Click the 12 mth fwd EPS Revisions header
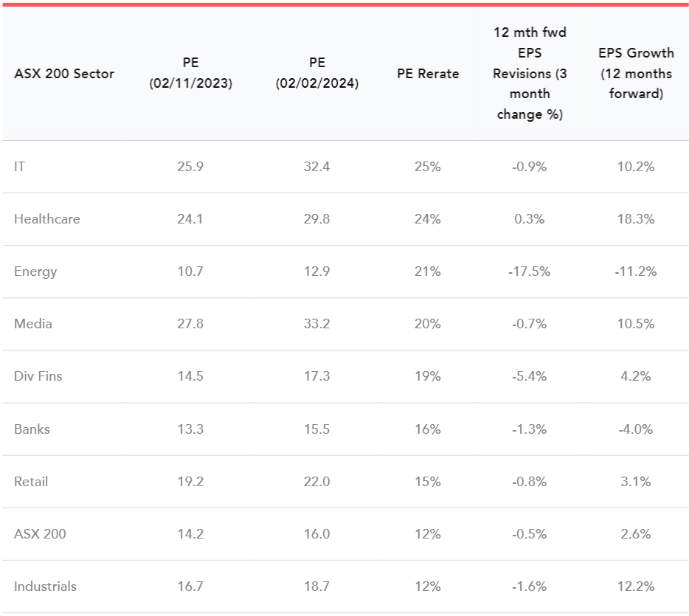This screenshot has height=616, width=689. (x=530, y=74)
